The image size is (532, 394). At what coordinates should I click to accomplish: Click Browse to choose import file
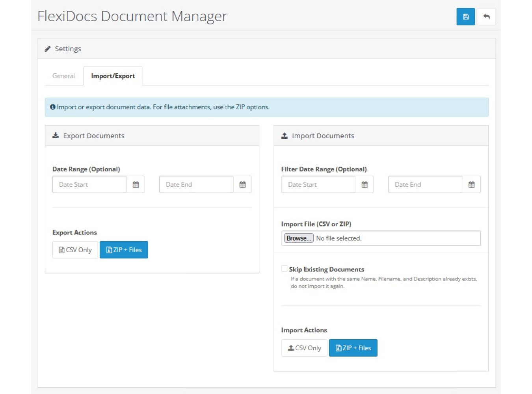pyautogui.click(x=299, y=238)
